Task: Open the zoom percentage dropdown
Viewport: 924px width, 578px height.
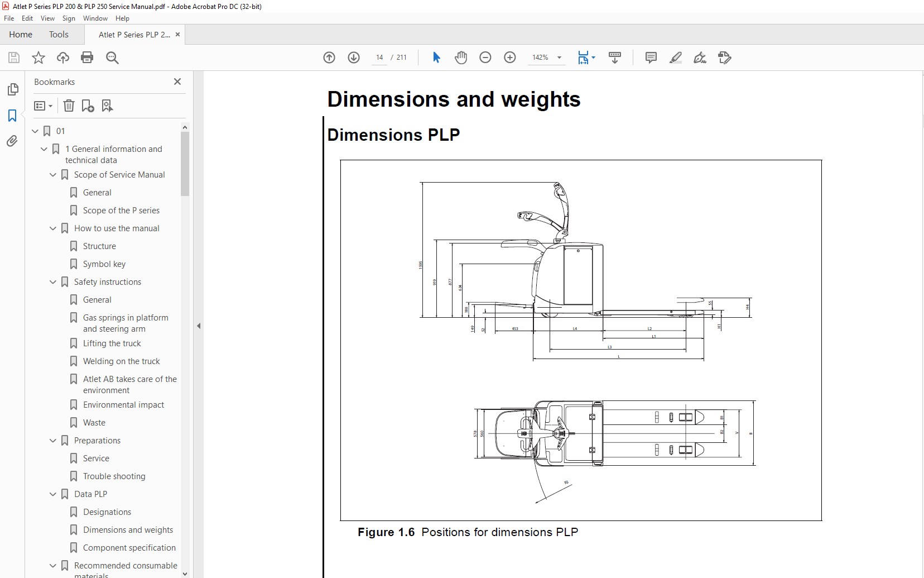Action: click(559, 58)
